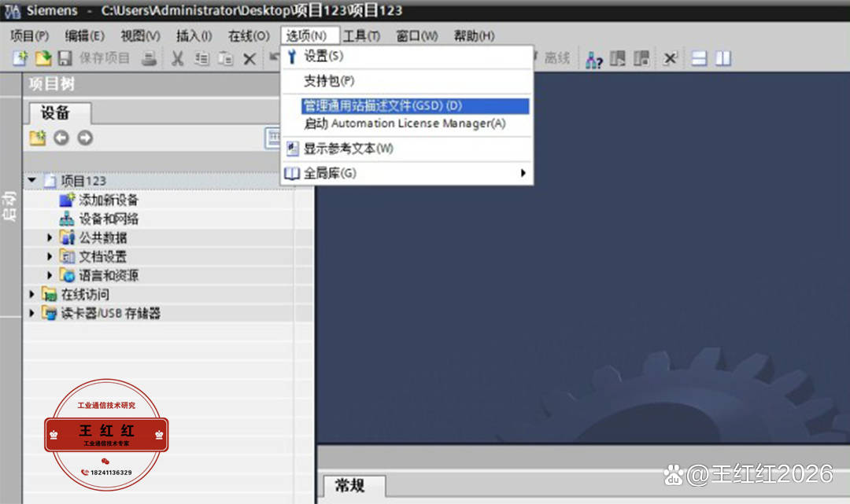850x504 pixels.
Task: Select the 文档设置 tree row
Action: tap(168, 256)
